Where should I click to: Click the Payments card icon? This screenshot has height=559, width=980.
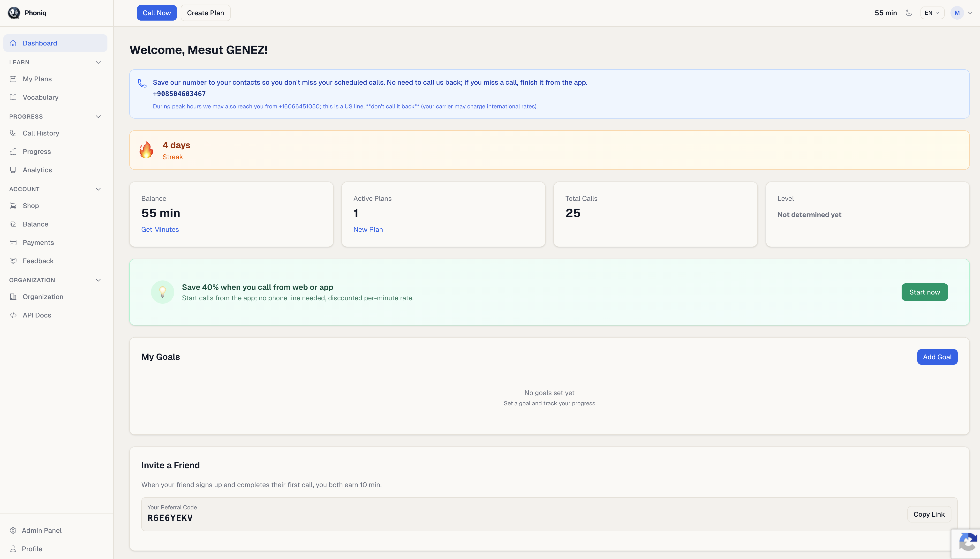click(13, 242)
